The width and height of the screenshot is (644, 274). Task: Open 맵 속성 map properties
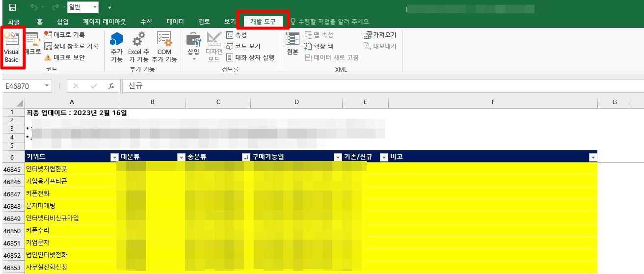tap(319, 35)
